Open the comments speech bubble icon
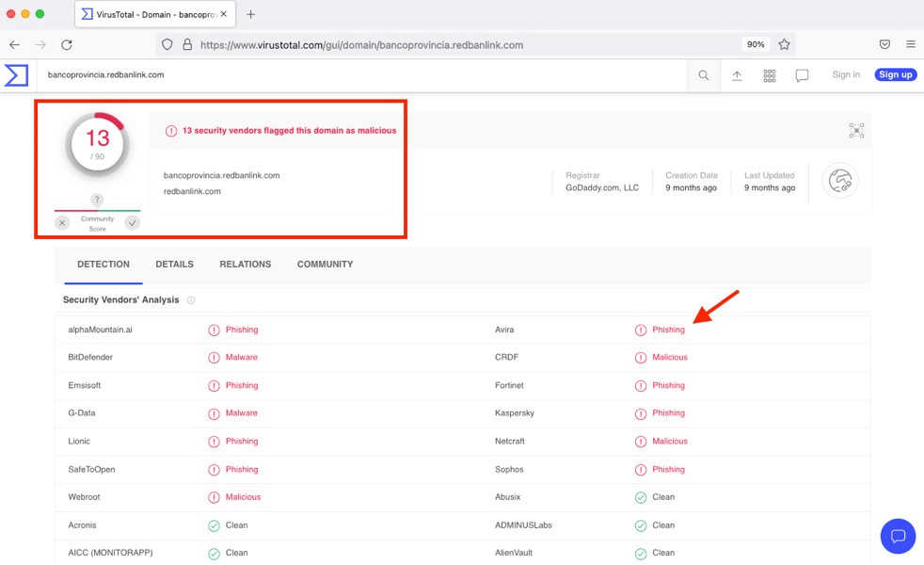The height and width of the screenshot is (565, 924). point(802,75)
